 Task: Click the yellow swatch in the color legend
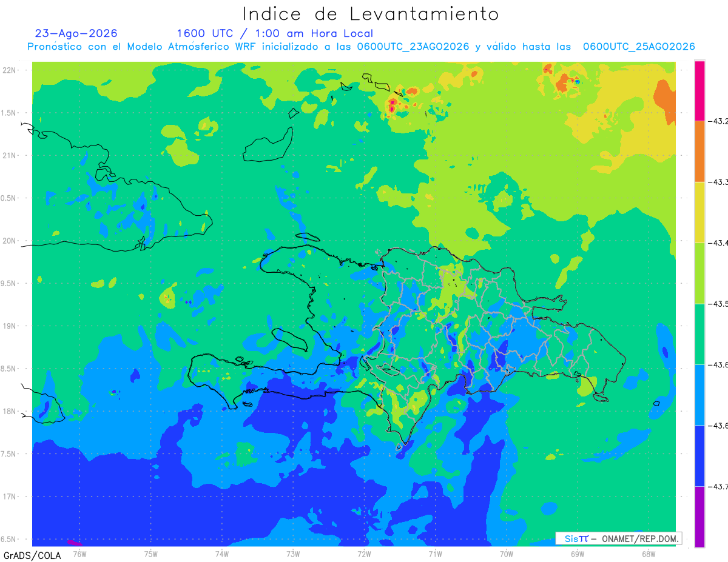(x=699, y=212)
